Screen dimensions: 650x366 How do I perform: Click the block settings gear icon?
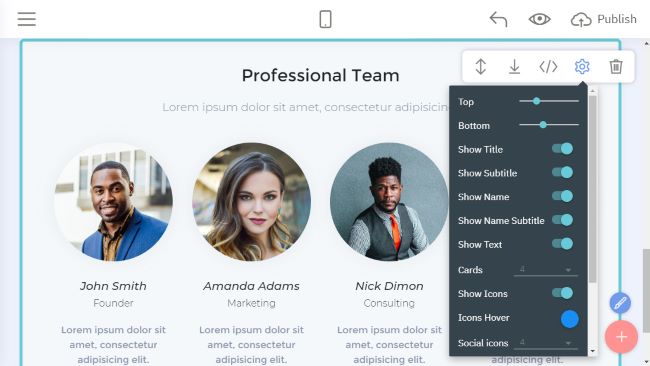pyautogui.click(x=582, y=66)
